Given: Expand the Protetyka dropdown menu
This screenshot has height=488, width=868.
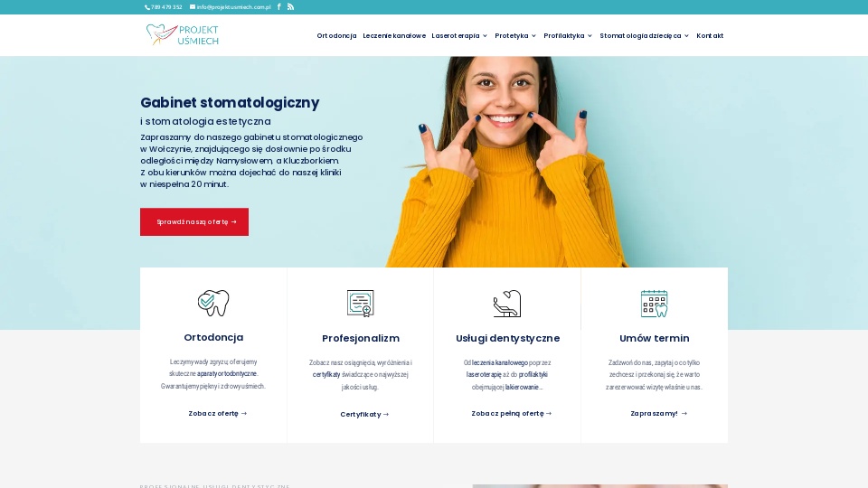Looking at the screenshot, I should pos(515,35).
